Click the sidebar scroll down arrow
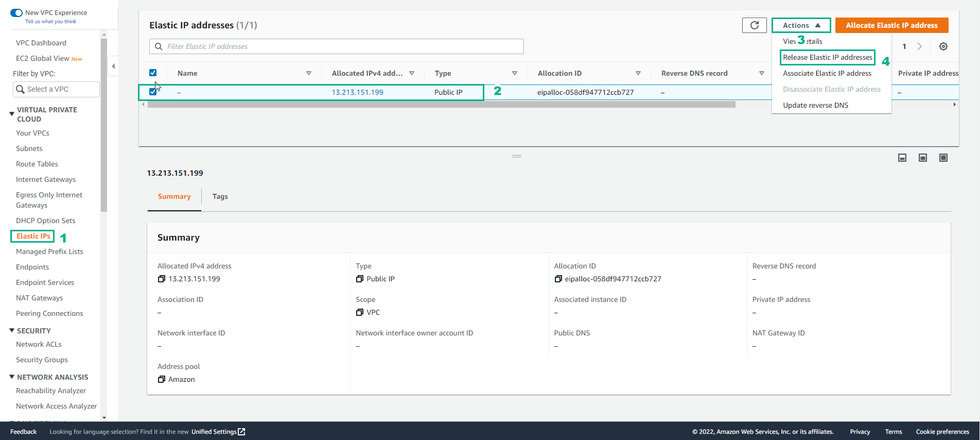Image resolution: width=980 pixels, height=440 pixels. click(x=104, y=417)
